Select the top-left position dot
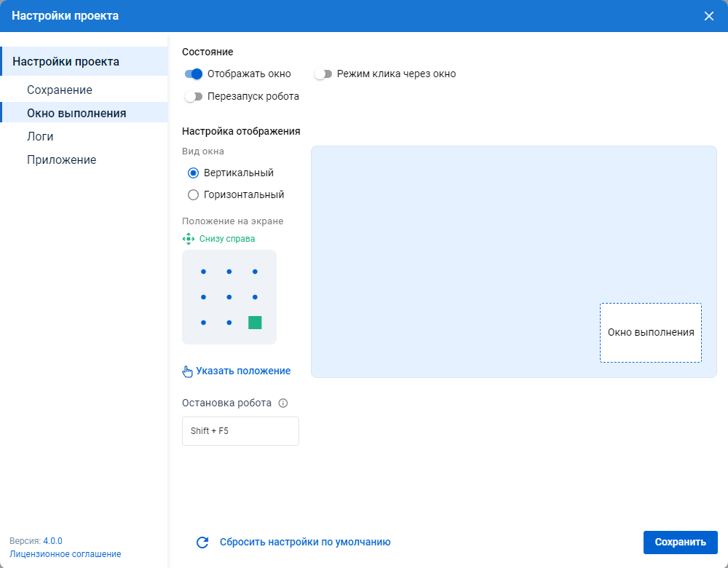This screenshot has height=568, width=728. pos(203,272)
